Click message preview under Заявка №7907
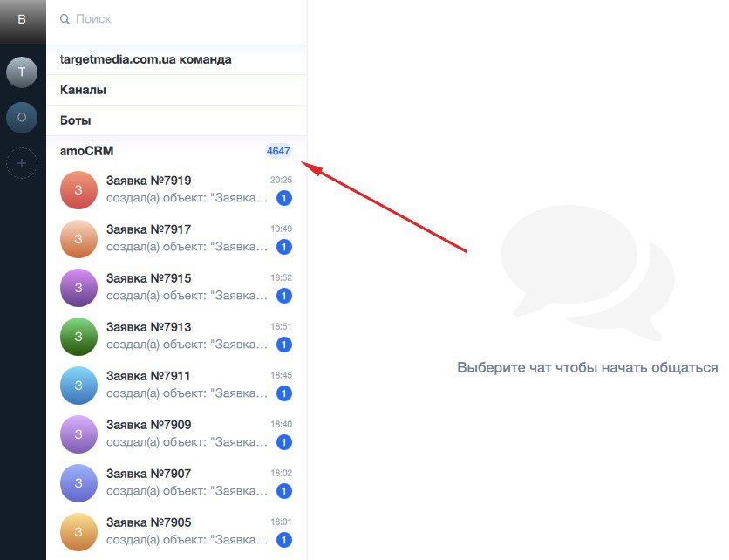 [187, 491]
